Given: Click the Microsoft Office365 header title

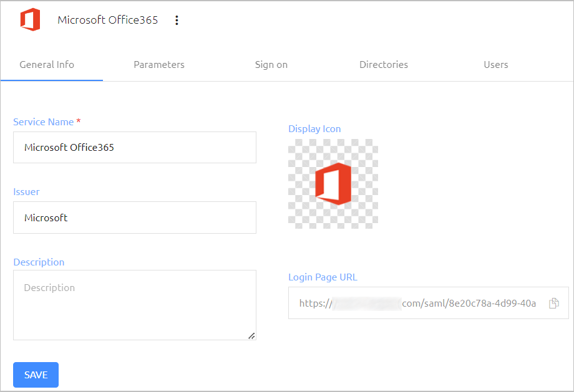Looking at the screenshot, I should coord(107,20).
